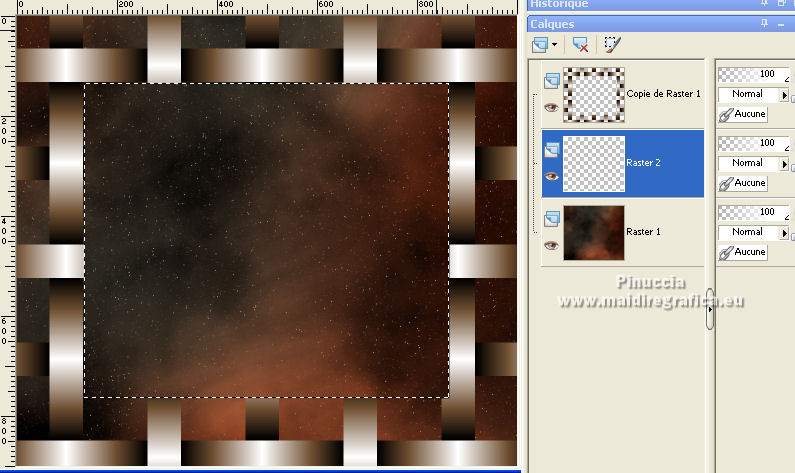Screen dimensions: 795x473
Task: Open the Normal blend mode box for Raster 2
Action: 748,163
